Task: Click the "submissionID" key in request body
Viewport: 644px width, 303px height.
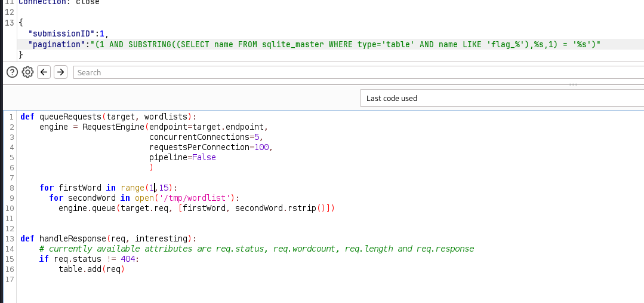Action: point(61,33)
